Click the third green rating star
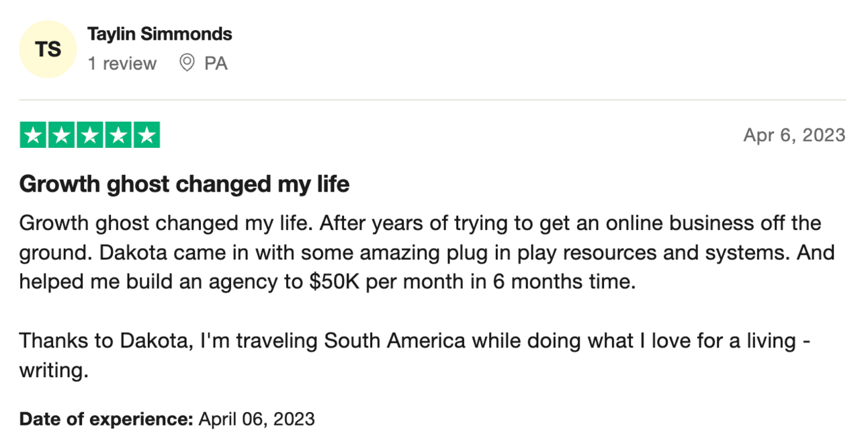The width and height of the screenshot is (868, 443). [x=90, y=135]
